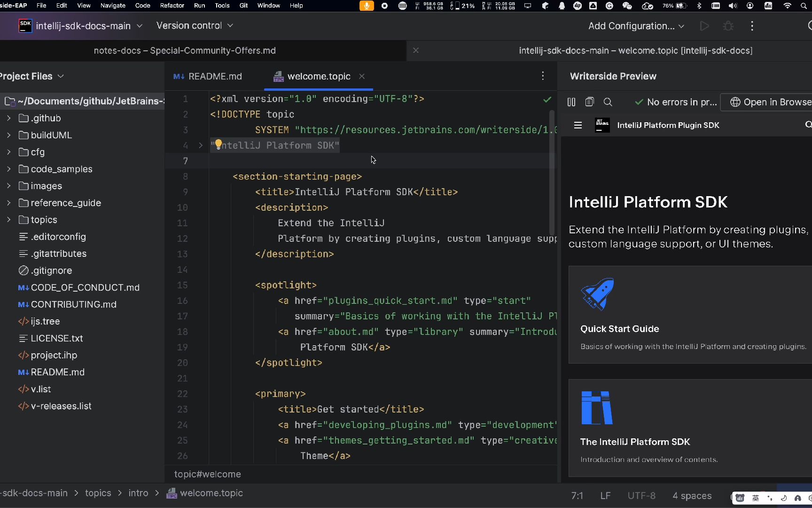Screen dimensions: 812x508
Task: Open Add Configuration dropdown
Action: [x=636, y=26]
